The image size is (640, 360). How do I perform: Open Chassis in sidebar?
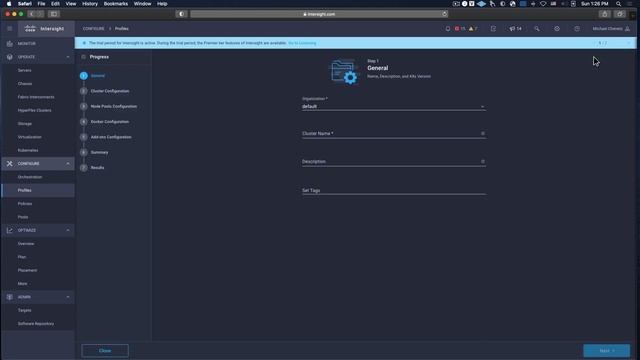(25, 84)
